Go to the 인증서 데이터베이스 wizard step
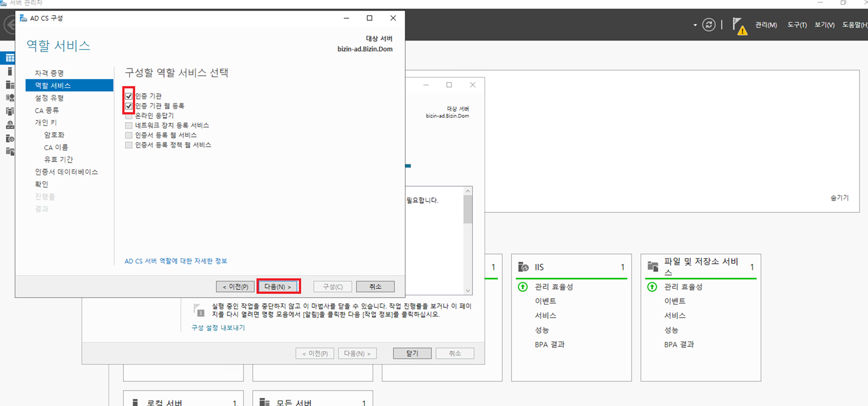Viewport: 868px width, 406px height. pyautogui.click(x=66, y=172)
